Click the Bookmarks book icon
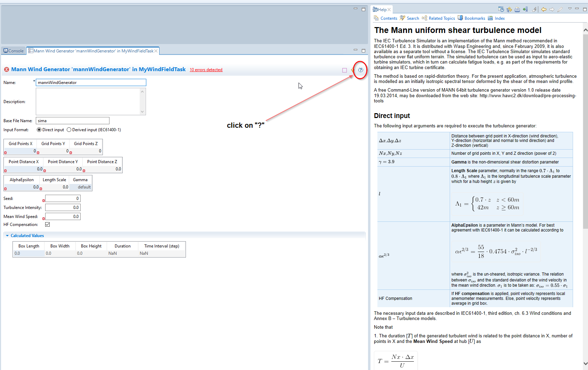The image size is (588, 370). pos(460,18)
